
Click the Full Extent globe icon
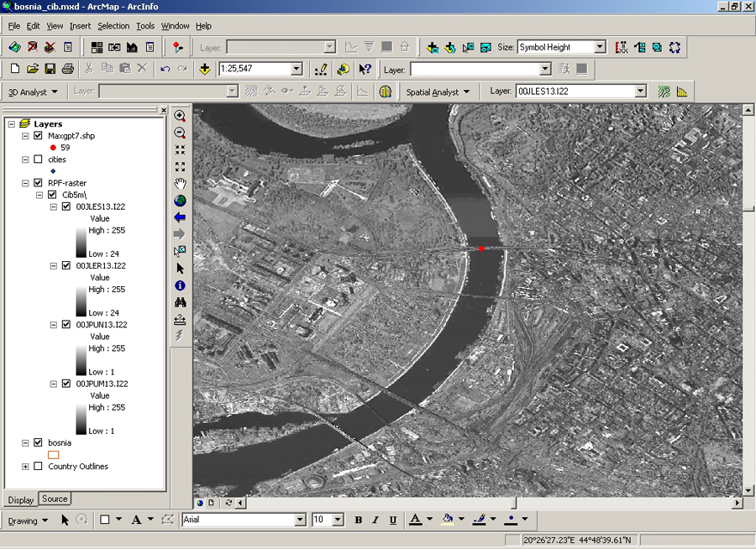[180, 201]
